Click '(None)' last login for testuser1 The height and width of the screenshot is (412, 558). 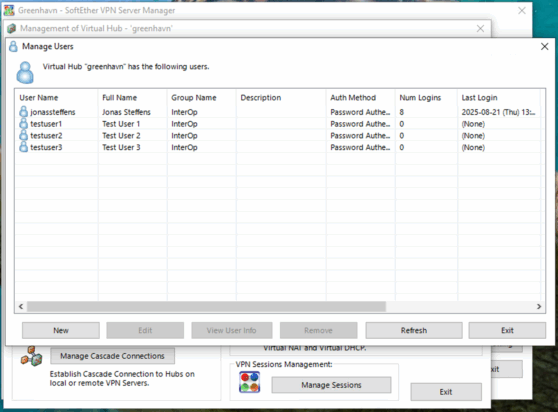coord(473,124)
